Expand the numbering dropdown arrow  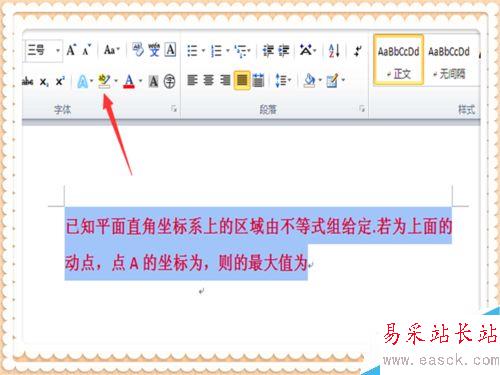coord(228,51)
